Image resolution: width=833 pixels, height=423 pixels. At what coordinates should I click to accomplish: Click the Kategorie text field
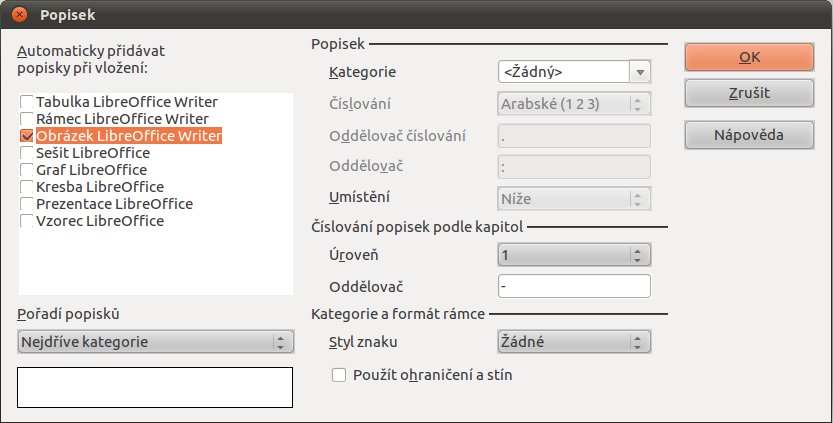tap(564, 72)
